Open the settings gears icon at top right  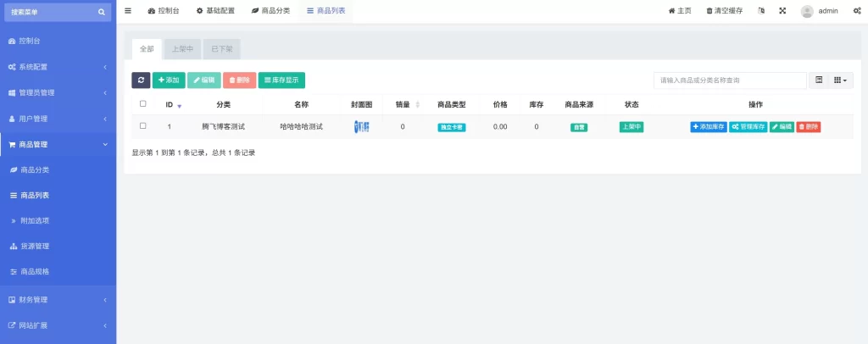pyautogui.click(x=856, y=10)
